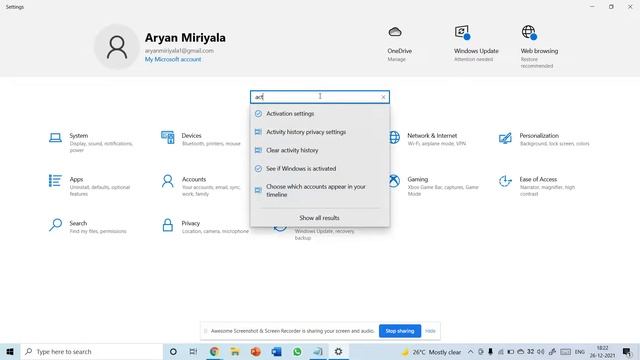The width and height of the screenshot is (640, 360).
Task: Open the Apps settings category
Action: click(x=89, y=186)
